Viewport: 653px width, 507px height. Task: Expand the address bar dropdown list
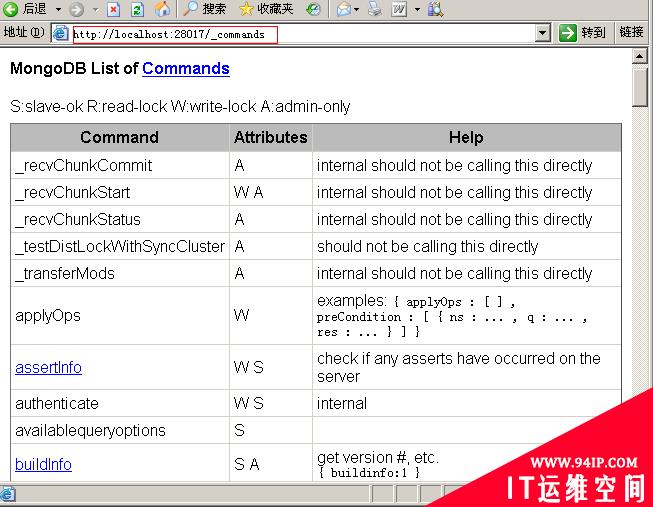coord(542,33)
